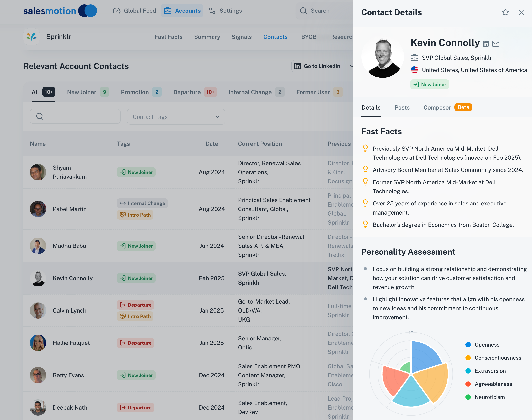The height and width of the screenshot is (420, 532).
Task: Close the Contact Details panel
Action: 521,12
